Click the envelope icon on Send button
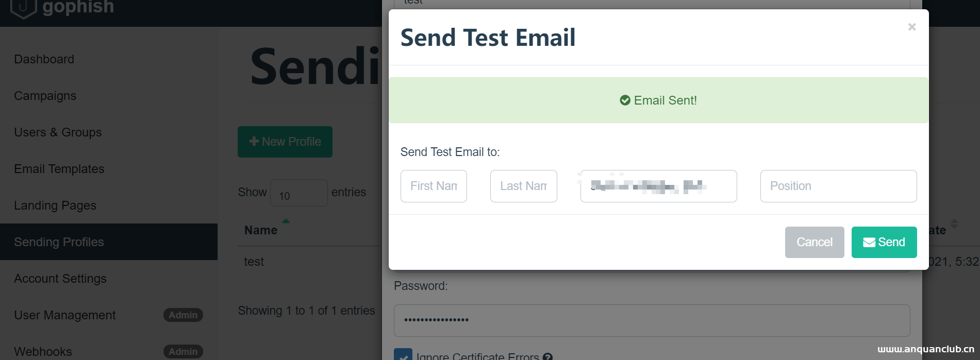 [869, 243]
